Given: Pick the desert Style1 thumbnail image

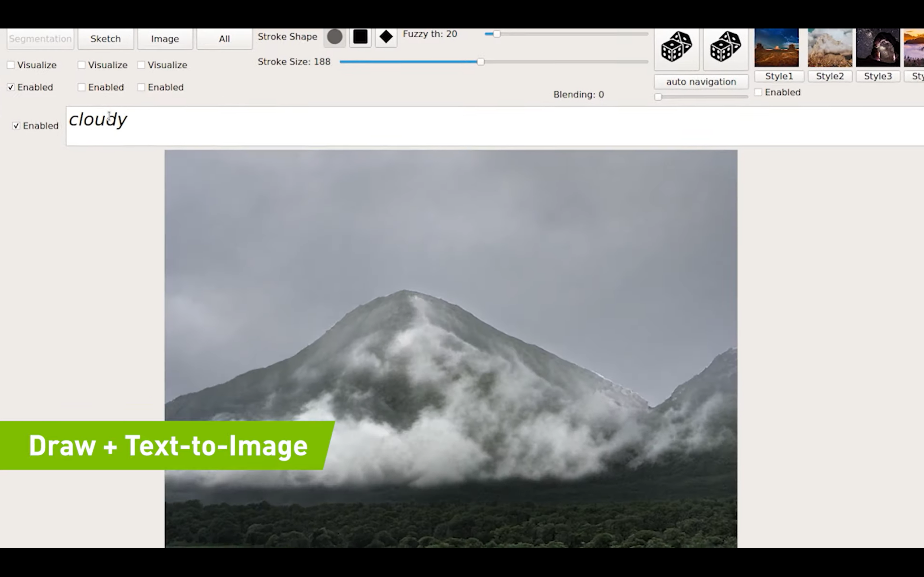Looking at the screenshot, I should 776,48.
